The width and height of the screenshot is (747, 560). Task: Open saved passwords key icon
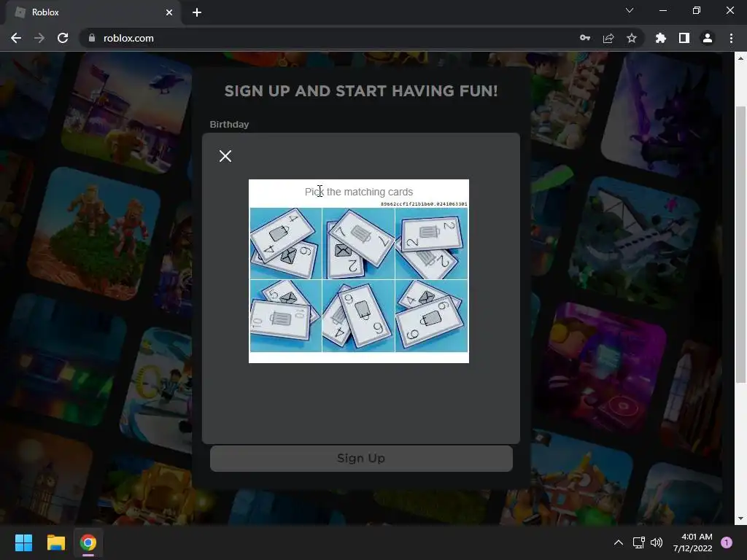(585, 38)
